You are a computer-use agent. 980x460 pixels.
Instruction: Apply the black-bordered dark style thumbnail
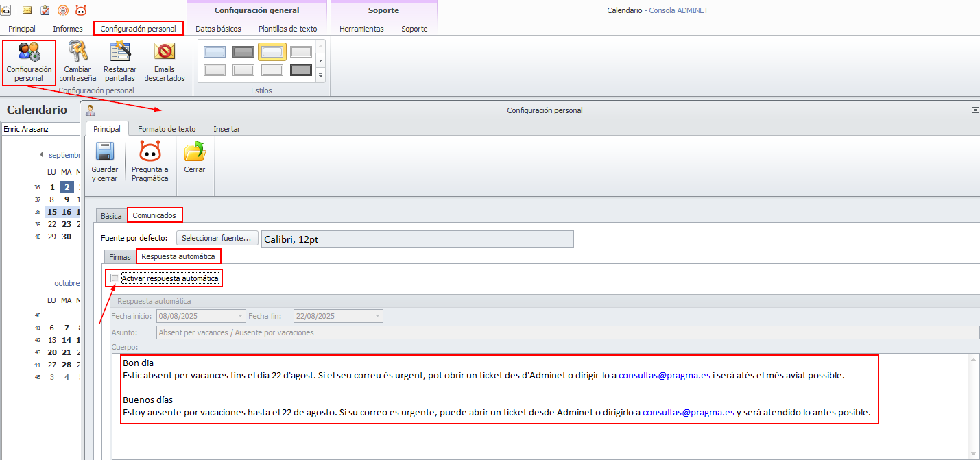(x=301, y=70)
